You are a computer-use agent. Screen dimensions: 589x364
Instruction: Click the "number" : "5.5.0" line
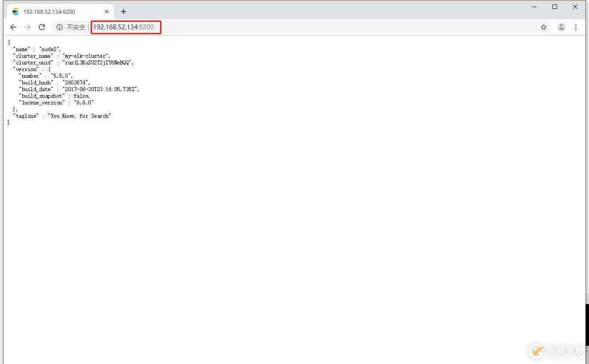[46, 76]
